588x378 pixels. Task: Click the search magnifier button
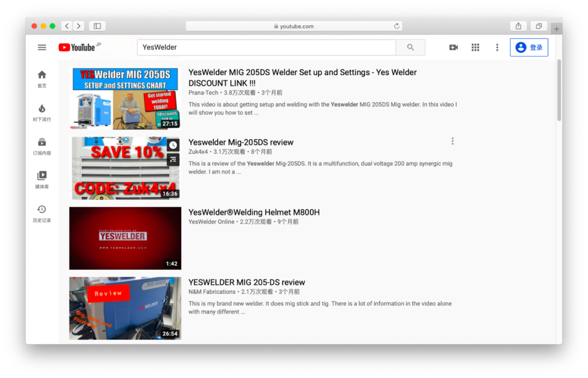[411, 47]
